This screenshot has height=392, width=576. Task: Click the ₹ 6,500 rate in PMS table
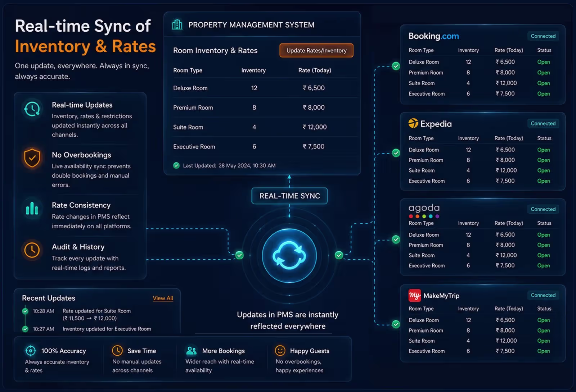314,88
